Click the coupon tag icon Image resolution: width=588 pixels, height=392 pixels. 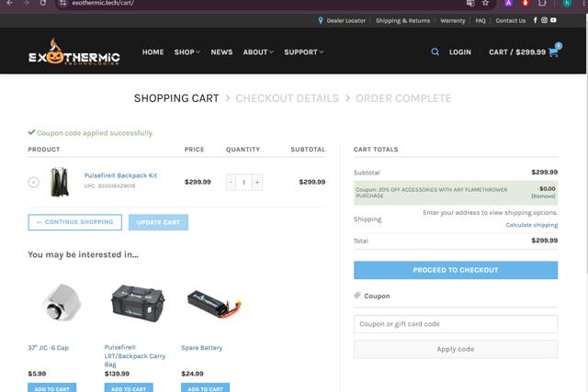click(357, 296)
